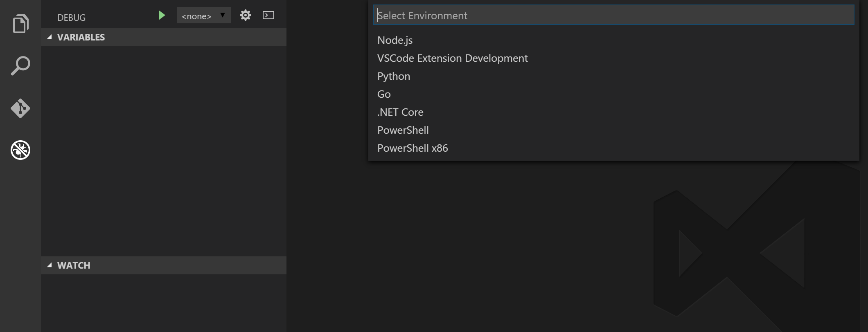Open the Debug view icon
Image resolution: width=868 pixels, height=332 pixels.
point(20,150)
